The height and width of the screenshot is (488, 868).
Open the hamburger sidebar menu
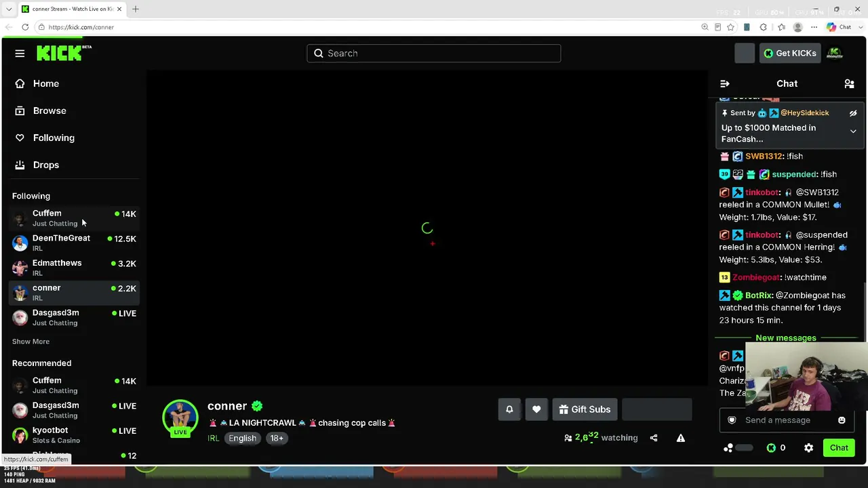(20, 54)
